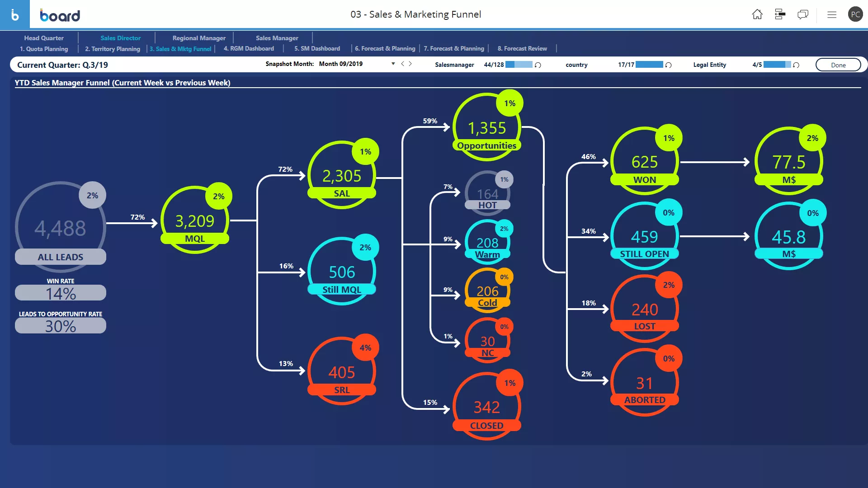The height and width of the screenshot is (488, 868).
Task: Select the Head Quarter tab
Action: tap(44, 38)
